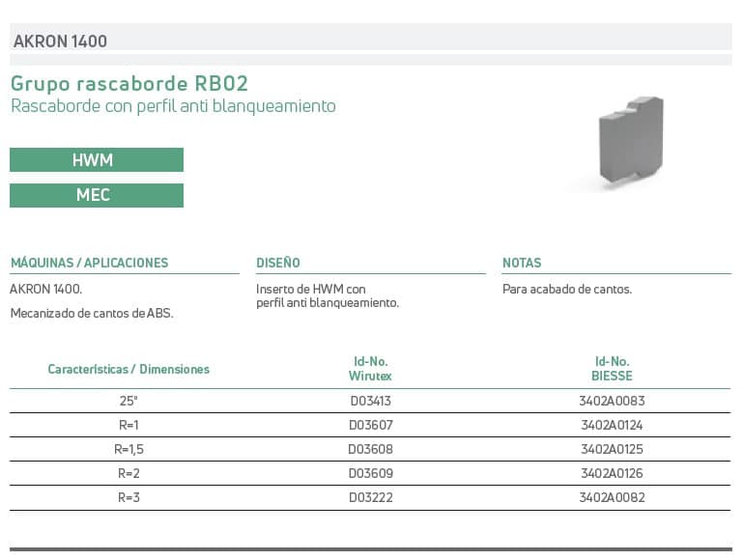Select the R=2 dimension cell
Viewport: 744px width, 560px height.
coord(129,473)
